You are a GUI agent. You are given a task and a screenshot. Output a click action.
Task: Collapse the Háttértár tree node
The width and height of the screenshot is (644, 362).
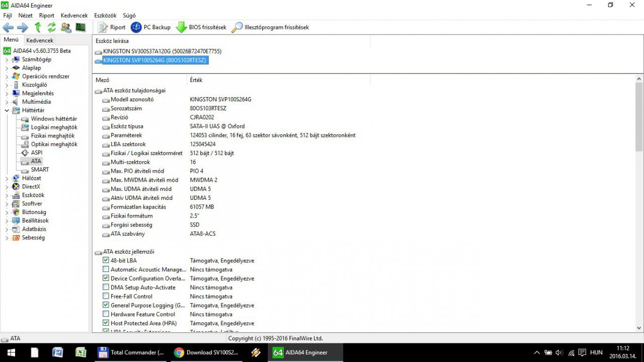click(7, 110)
